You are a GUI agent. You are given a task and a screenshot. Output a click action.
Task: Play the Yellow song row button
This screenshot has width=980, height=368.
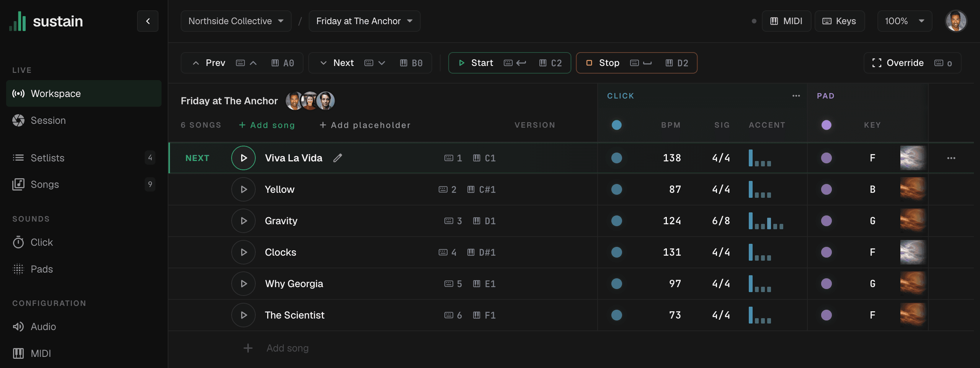click(x=243, y=189)
